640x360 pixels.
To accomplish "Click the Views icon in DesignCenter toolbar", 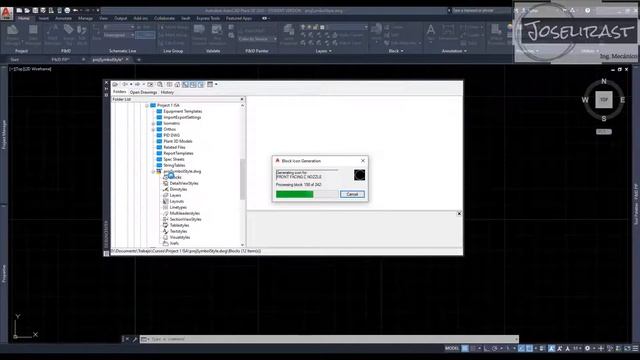I will 210,84.
